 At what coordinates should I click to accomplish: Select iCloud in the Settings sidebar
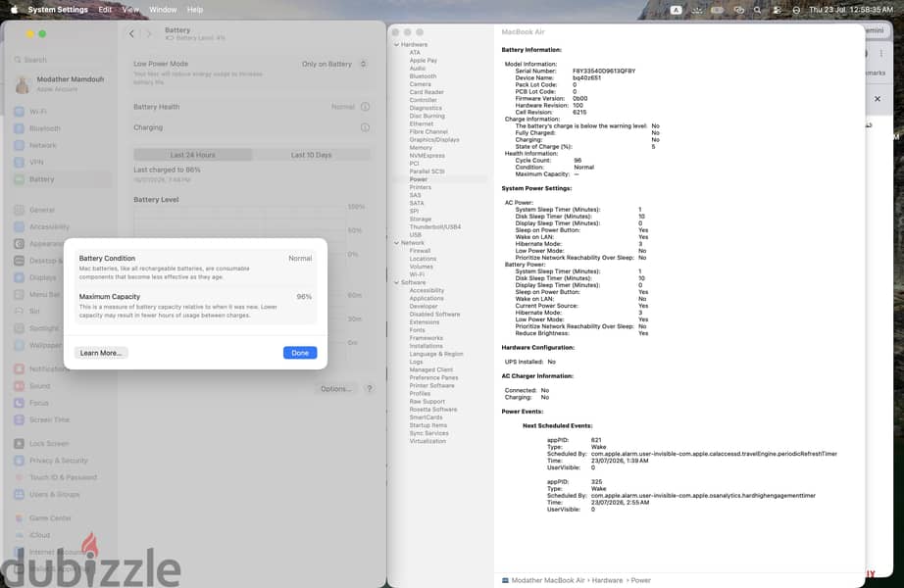click(x=61, y=535)
